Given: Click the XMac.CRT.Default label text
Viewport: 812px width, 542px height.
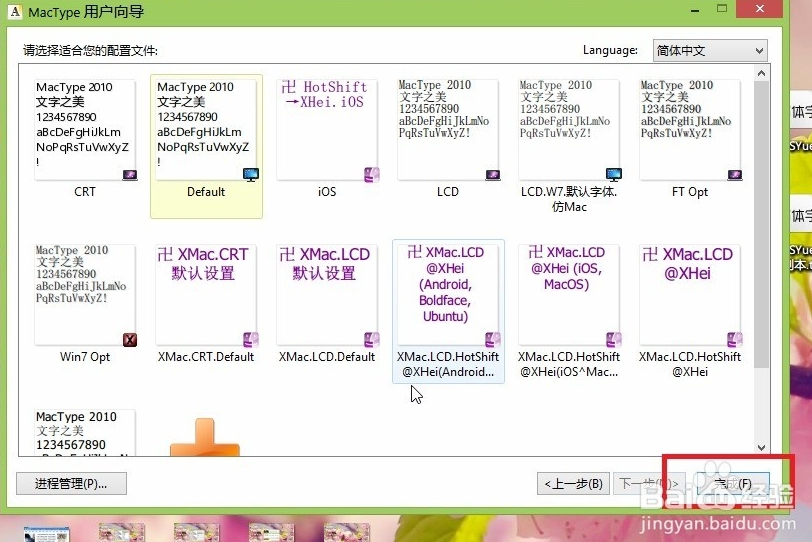Looking at the screenshot, I should [x=206, y=357].
